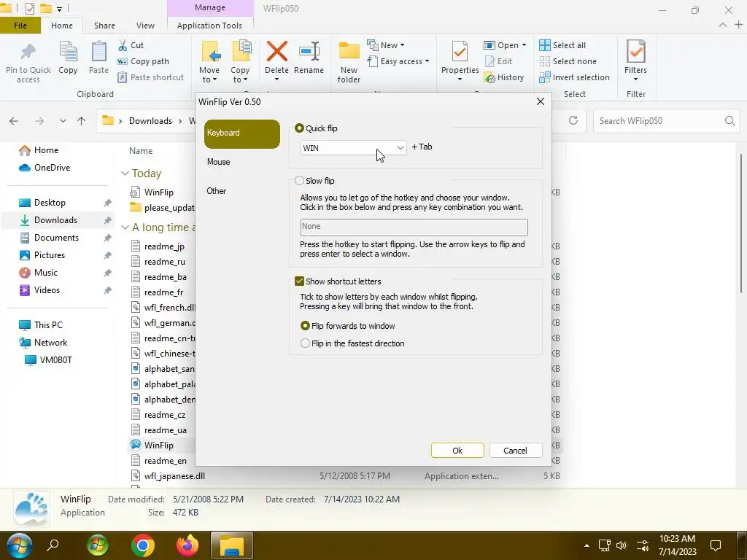The width and height of the screenshot is (747, 560).
Task: Open the notifications tray icon
Action: 715,545
